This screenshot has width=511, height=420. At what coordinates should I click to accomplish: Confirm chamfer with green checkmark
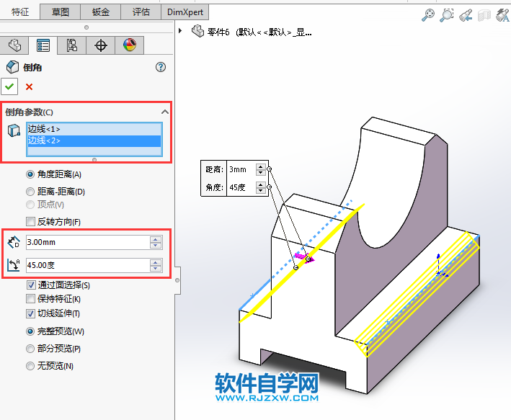9,86
